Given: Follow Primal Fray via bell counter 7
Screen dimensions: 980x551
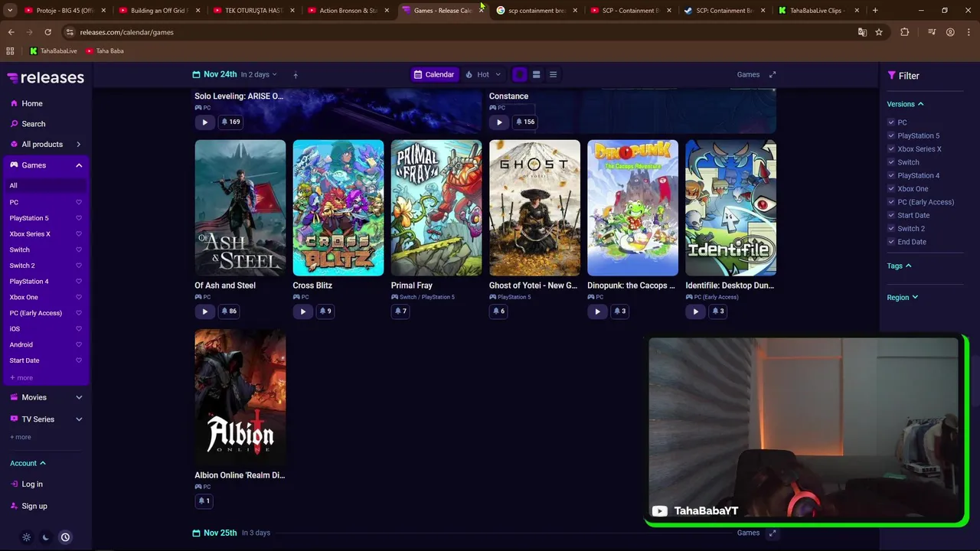Looking at the screenshot, I should pos(400,311).
